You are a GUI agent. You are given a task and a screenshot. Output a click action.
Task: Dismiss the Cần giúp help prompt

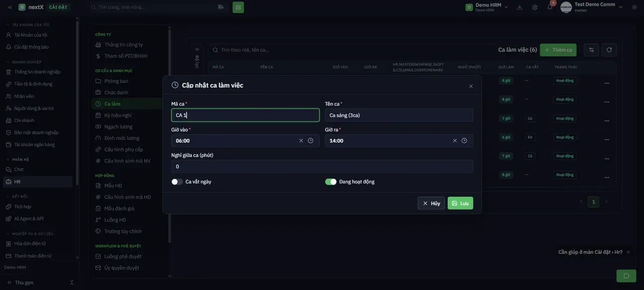click(628, 252)
